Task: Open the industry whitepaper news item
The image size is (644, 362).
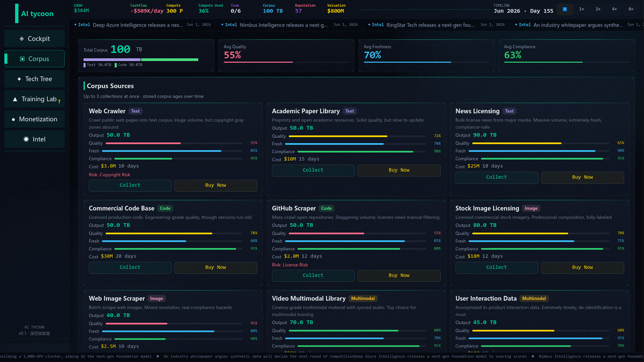Action: (579, 25)
